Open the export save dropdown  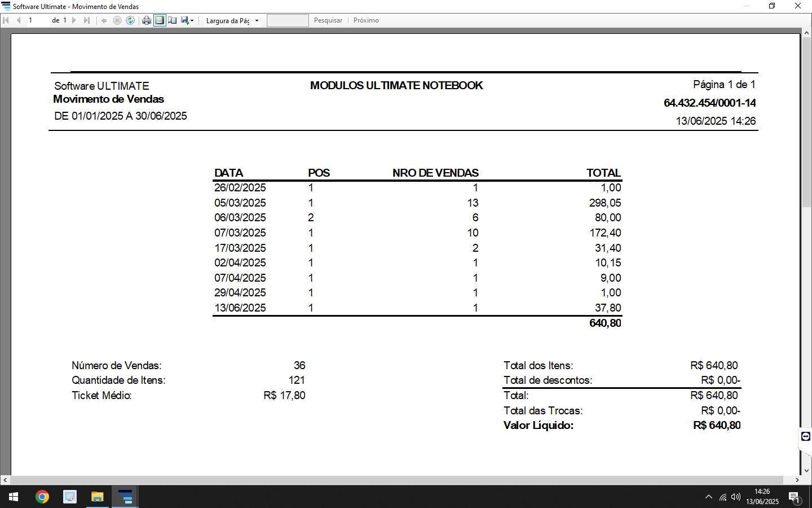[x=187, y=20]
